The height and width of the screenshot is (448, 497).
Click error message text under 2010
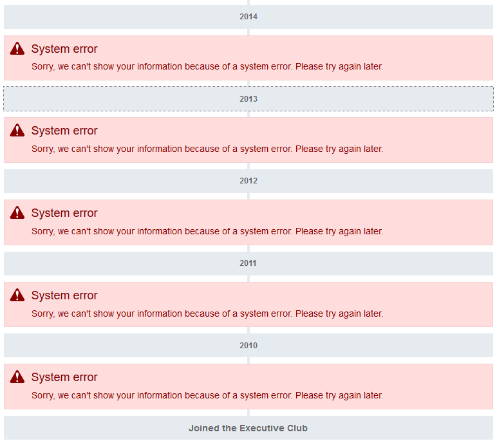pyautogui.click(x=207, y=396)
